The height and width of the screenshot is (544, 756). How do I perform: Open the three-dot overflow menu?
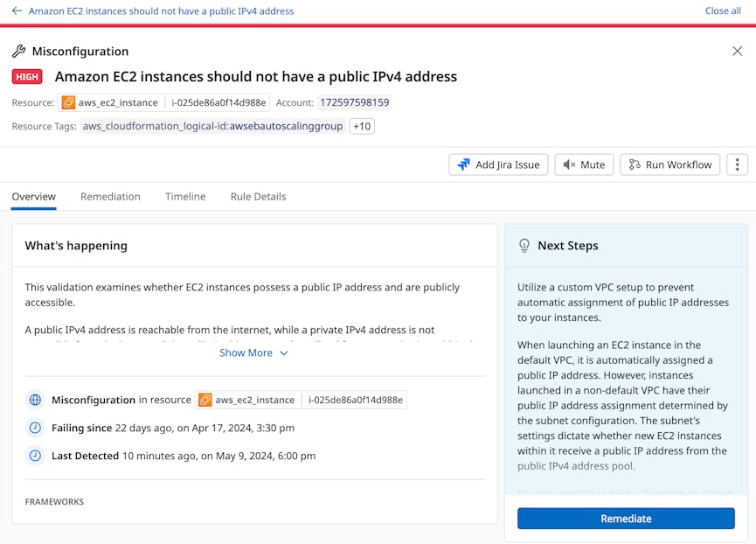pos(737,164)
